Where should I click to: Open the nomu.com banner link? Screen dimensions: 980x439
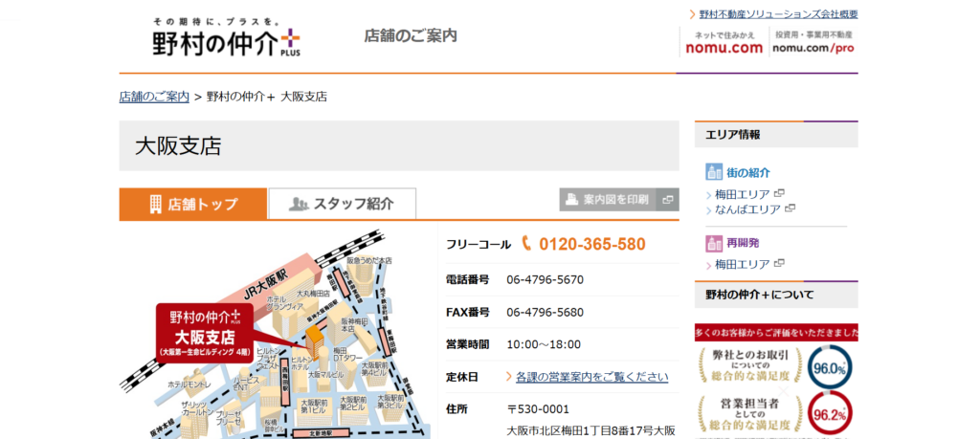pos(724,42)
